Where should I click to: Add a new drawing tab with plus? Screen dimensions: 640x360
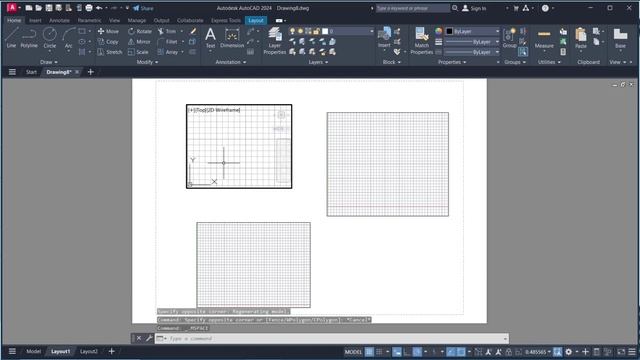[x=91, y=72]
